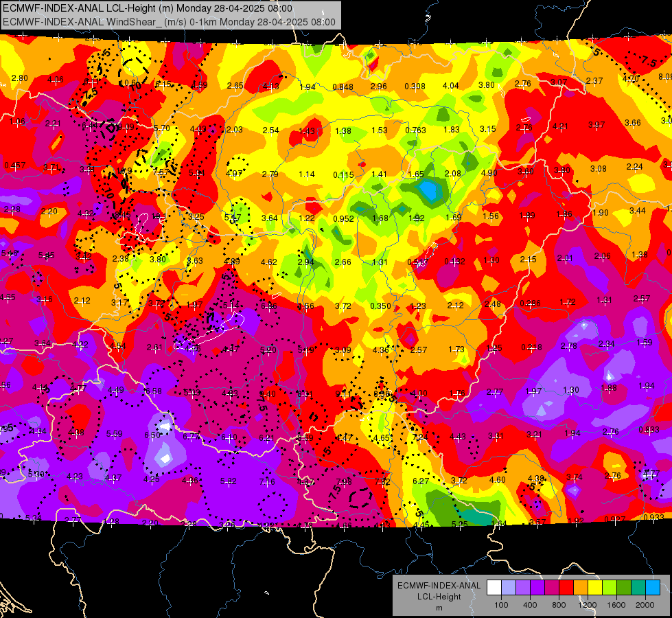Click the grid value 6.50
672x618 pixels.
pos(152,435)
